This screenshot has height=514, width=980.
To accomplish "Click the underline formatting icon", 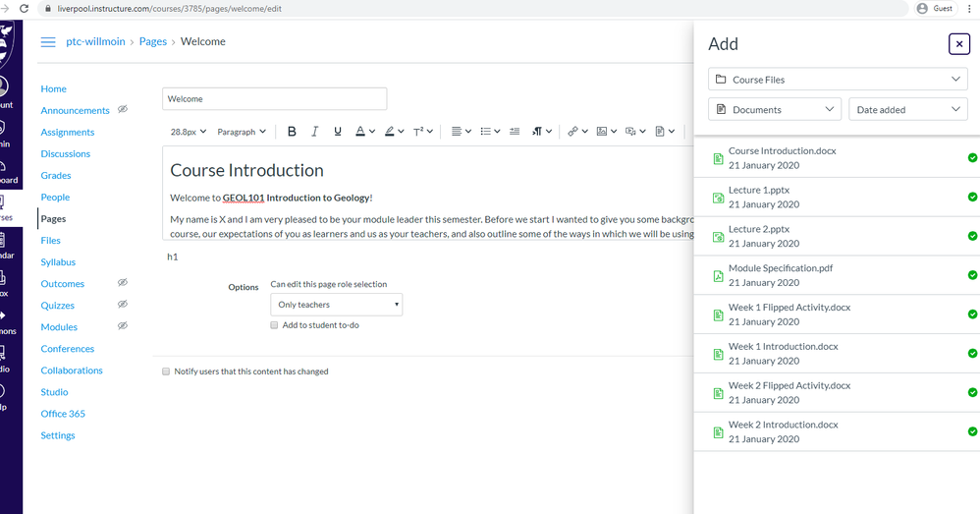I will [338, 132].
